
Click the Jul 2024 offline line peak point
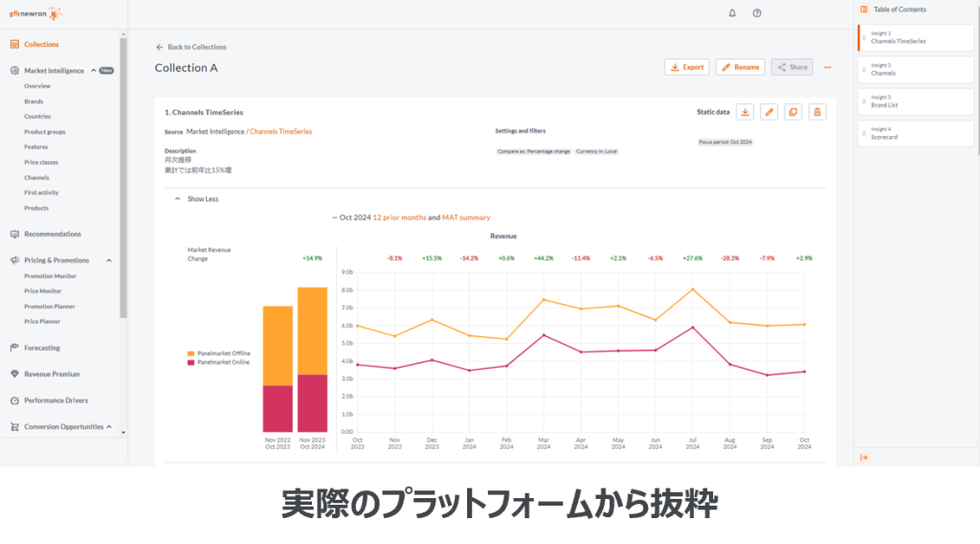pyautogui.click(x=693, y=289)
